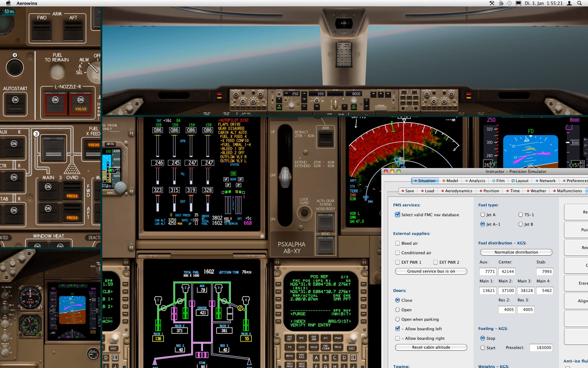Image resolution: width=588 pixels, height=368 pixels.
Task: Enable Allow boarding right checkbox
Action: point(398,338)
